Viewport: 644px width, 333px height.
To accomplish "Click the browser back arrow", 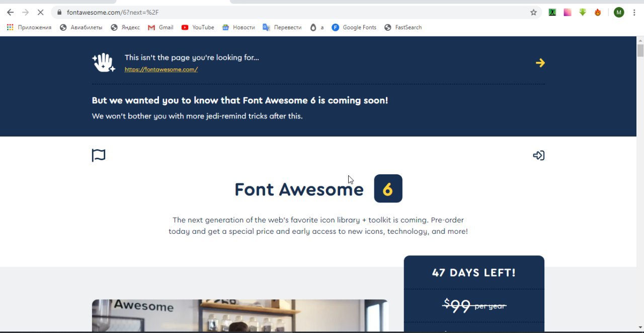I will tap(11, 12).
